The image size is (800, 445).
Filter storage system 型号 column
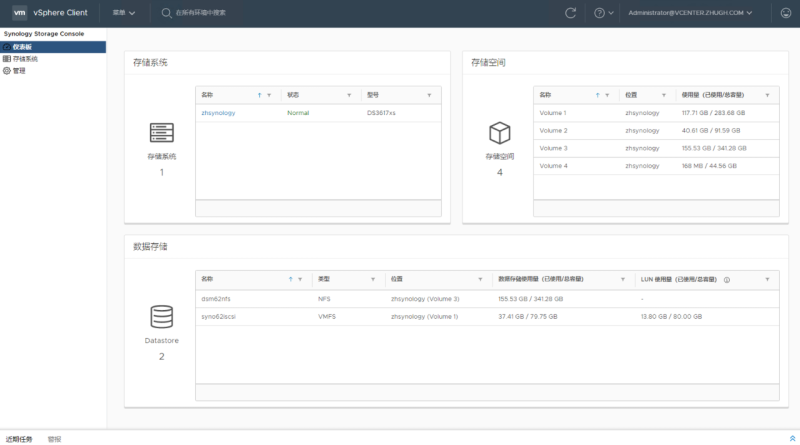pos(429,95)
